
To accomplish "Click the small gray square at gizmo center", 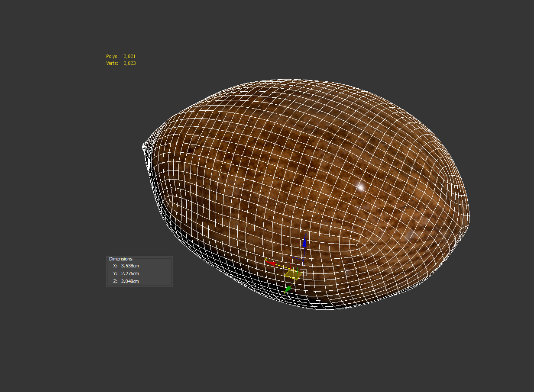I will [303, 273].
